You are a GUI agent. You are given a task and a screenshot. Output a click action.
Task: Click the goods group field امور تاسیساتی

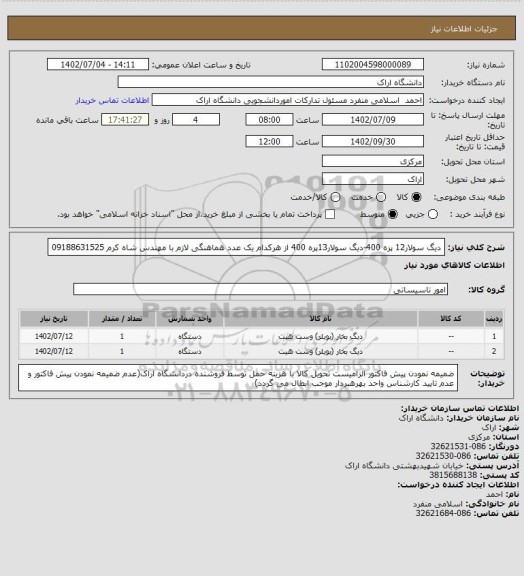click(260, 289)
